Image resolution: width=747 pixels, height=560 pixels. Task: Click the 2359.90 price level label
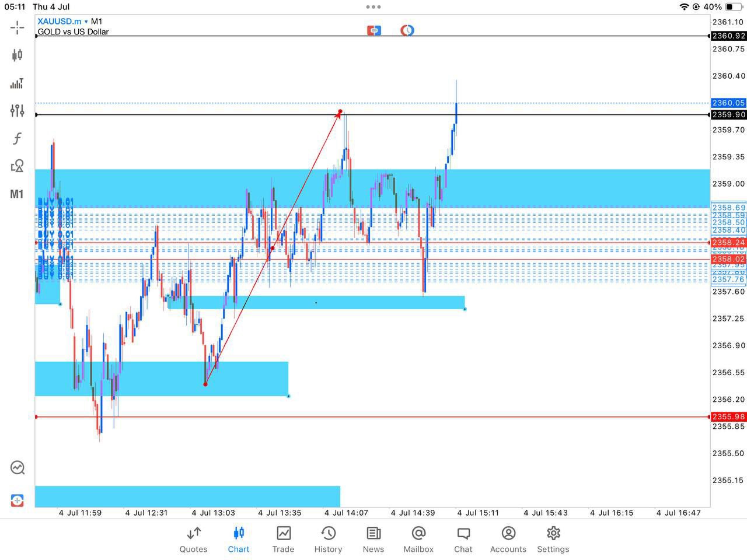click(x=728, y=115)
